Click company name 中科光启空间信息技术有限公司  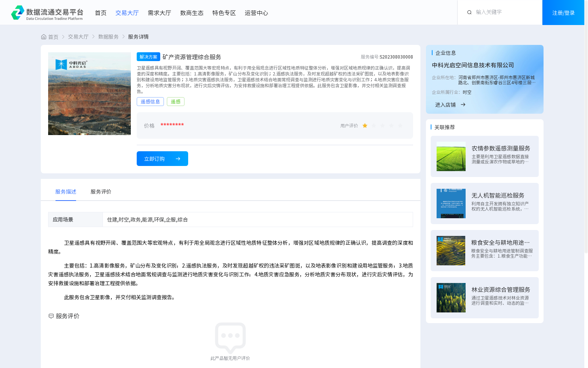point(473,65)
